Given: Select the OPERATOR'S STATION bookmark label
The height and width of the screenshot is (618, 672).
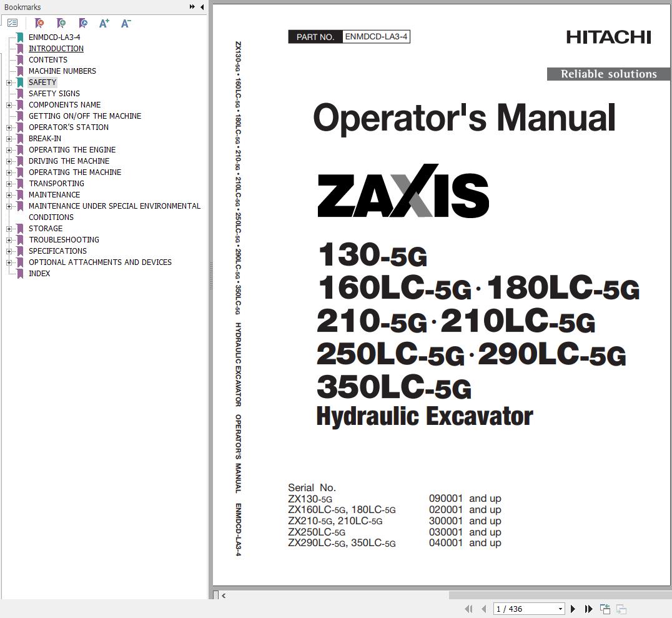Looking at the screenshot, I should [x=69, y=127].
